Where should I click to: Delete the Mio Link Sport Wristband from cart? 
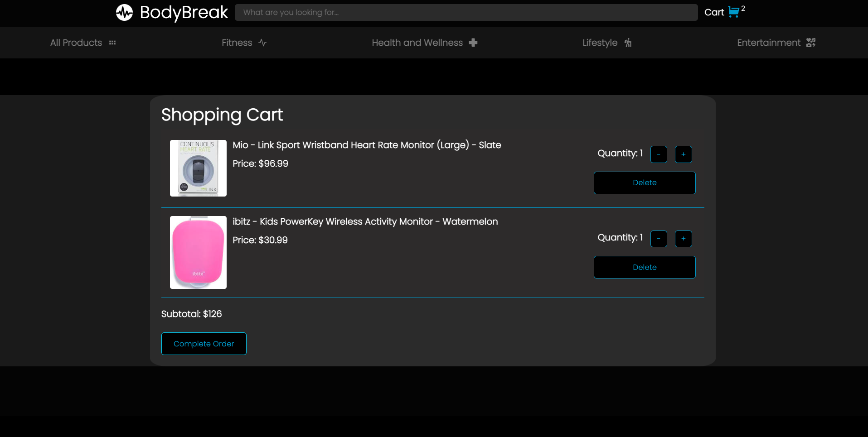644,182
